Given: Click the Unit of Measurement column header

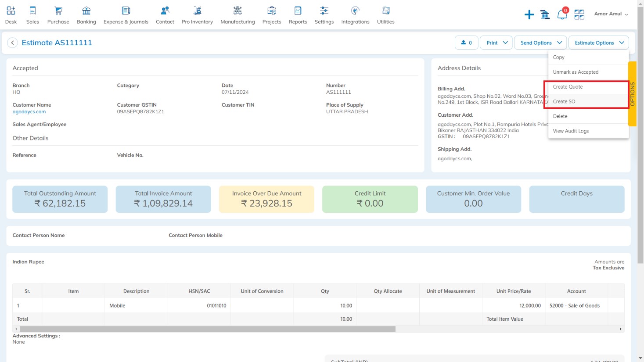Looking at the screenshot, I should click(451, 291).
